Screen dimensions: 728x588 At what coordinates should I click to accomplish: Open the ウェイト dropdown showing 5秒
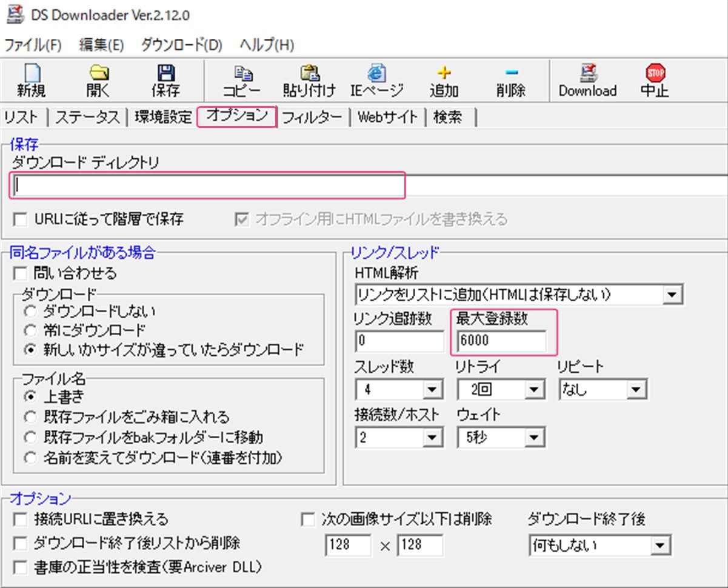pos(501,437)
